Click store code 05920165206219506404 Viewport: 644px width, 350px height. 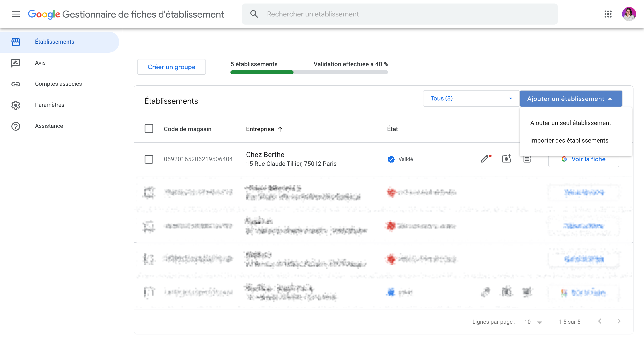point(198,159)
